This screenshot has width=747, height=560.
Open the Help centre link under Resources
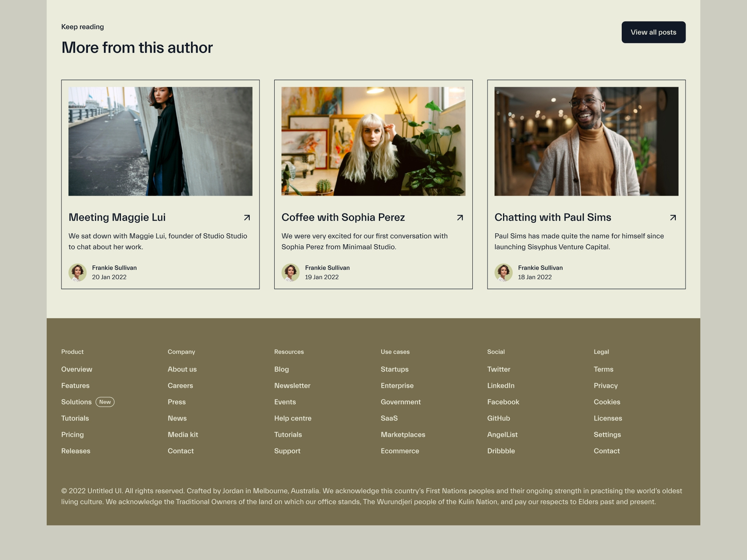coord(293,418)
